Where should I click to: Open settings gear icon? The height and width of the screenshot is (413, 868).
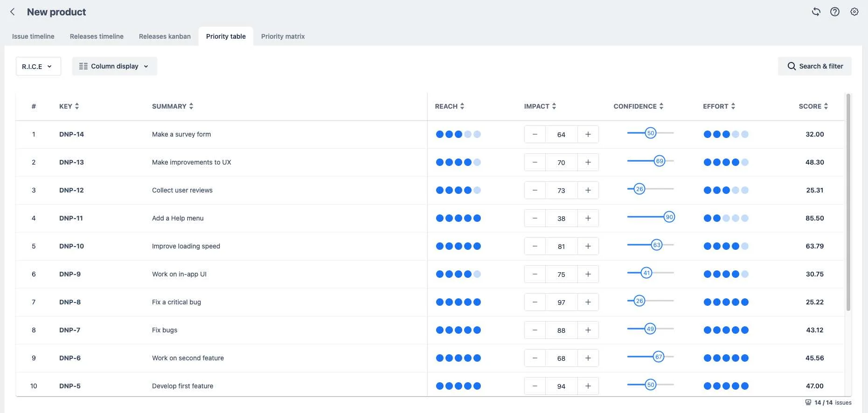tap(854, 12)
